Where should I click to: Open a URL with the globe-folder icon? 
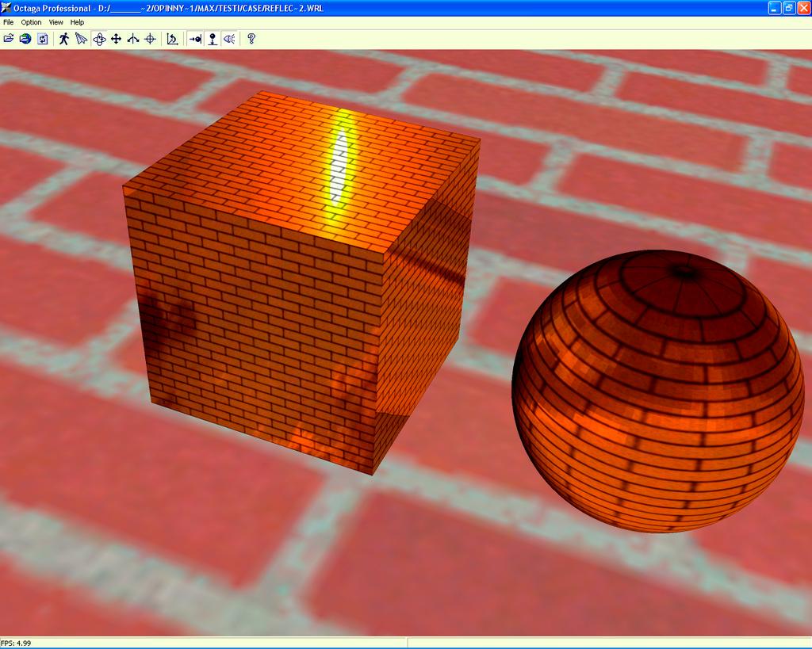[25, 39]
